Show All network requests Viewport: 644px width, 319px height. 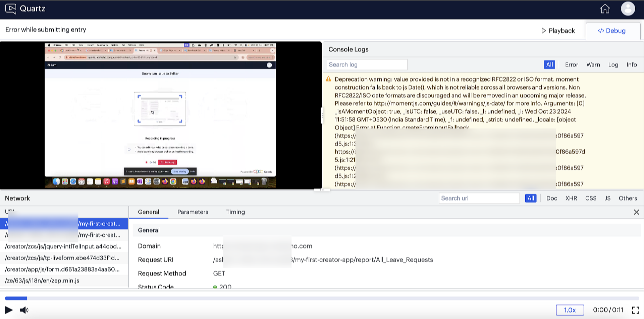pos(531,198)
